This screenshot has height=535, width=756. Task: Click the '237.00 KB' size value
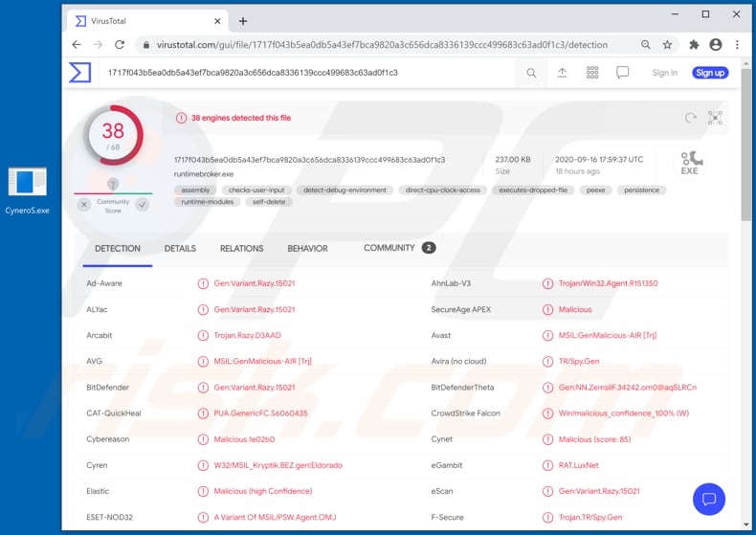[x=513, y=160]
